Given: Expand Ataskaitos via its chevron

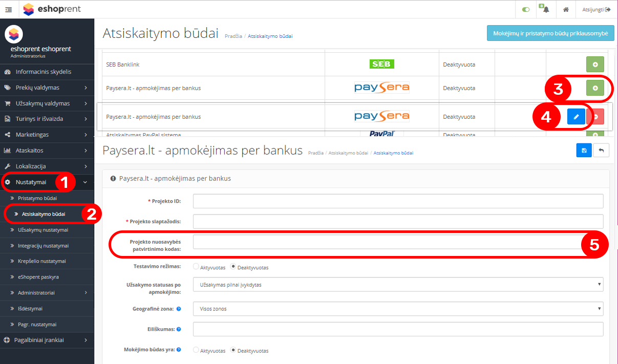Looking at the screenshot, I should click(x=86, y=151).
